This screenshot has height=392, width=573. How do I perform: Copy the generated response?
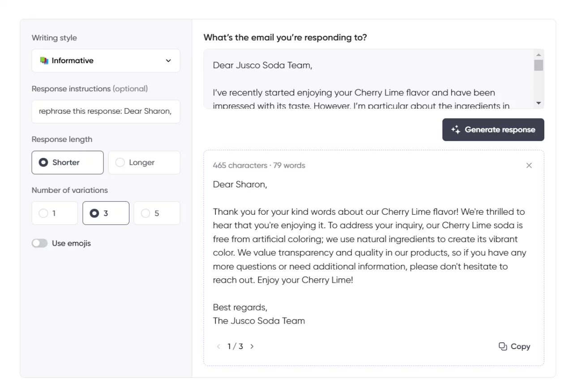tap(514, 346)
